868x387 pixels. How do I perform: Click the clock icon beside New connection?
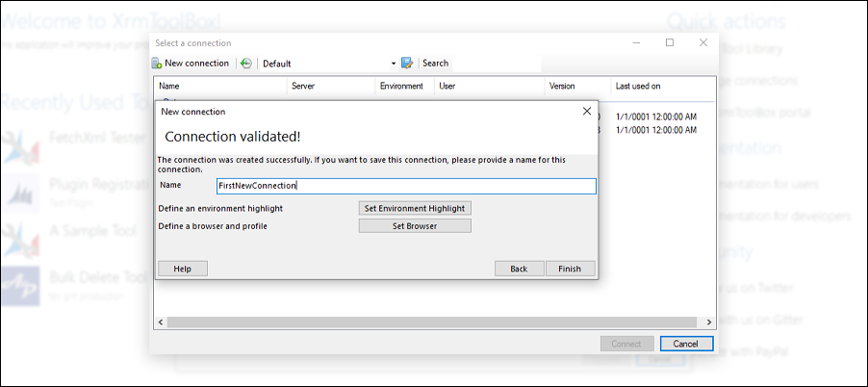pyautogui.click(x=246, y=64)
